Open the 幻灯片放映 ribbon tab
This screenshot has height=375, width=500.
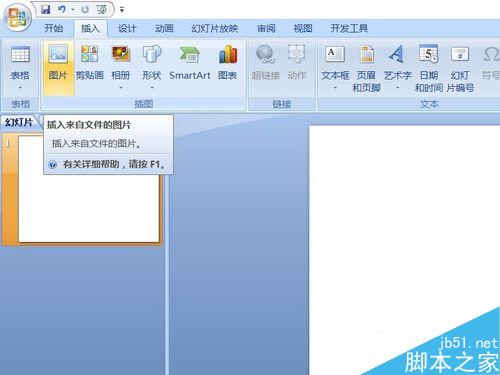214,28
